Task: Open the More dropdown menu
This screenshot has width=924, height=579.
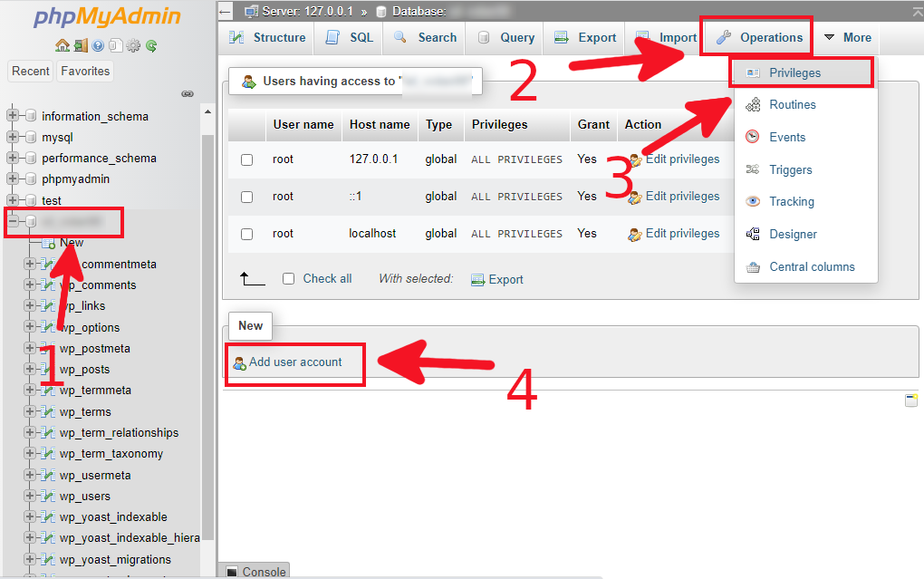Action: coord(848,37)
